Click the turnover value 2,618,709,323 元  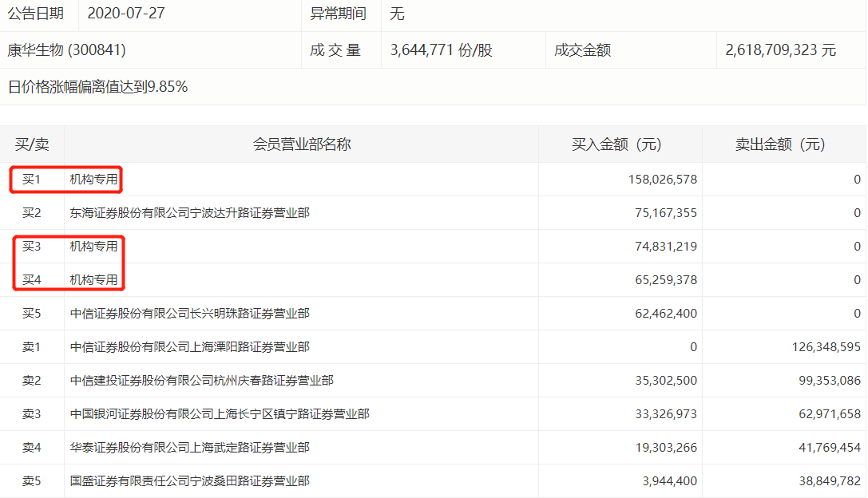pos(780,50)
